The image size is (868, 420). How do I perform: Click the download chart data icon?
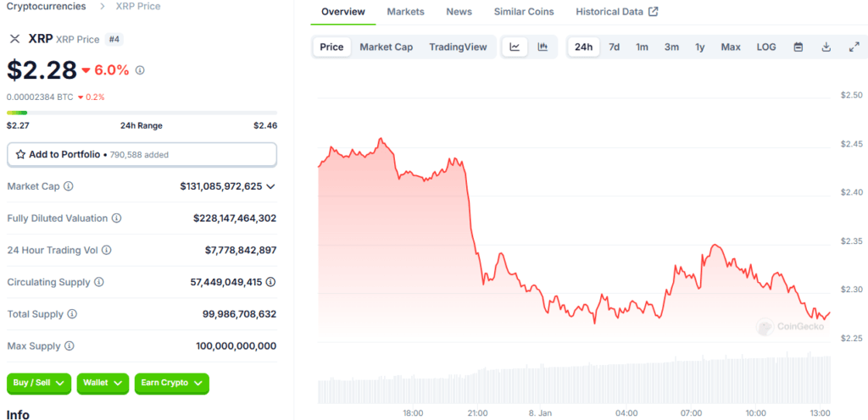pos(826,47)
